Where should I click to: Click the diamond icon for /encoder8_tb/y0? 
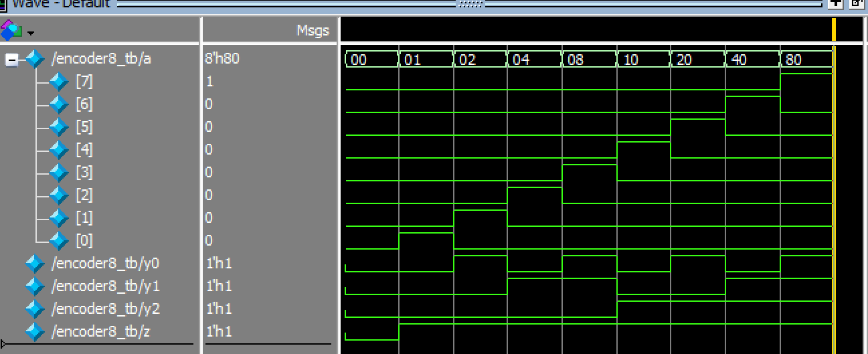[x=35, y=264]
